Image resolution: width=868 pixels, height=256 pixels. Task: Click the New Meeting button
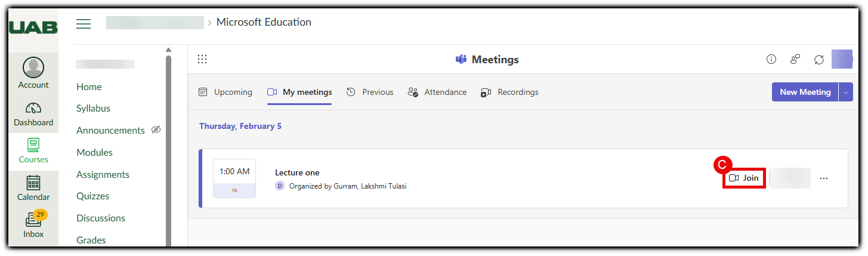(805, 92)
